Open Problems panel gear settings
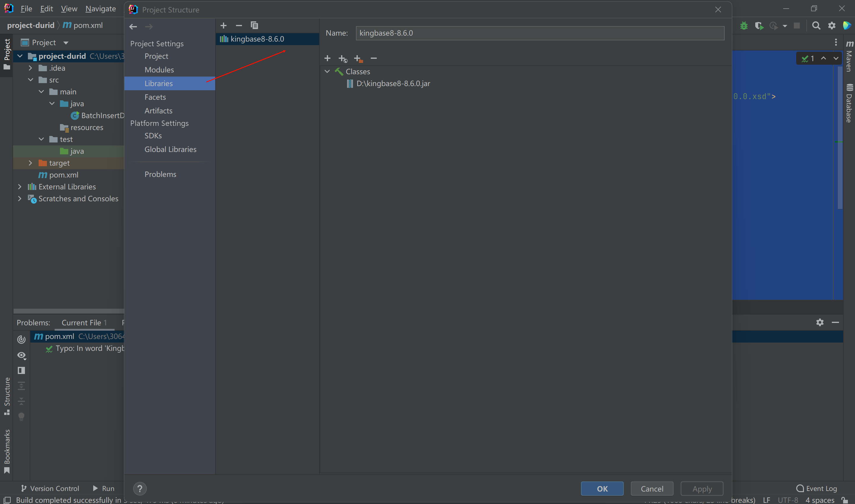 point(820,322)
